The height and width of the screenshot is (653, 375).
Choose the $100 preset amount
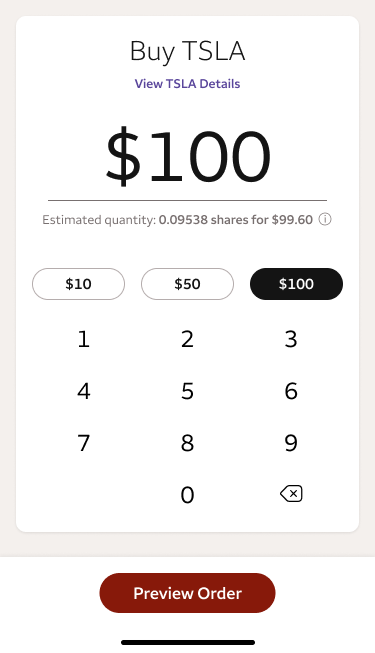click(296, 284)
